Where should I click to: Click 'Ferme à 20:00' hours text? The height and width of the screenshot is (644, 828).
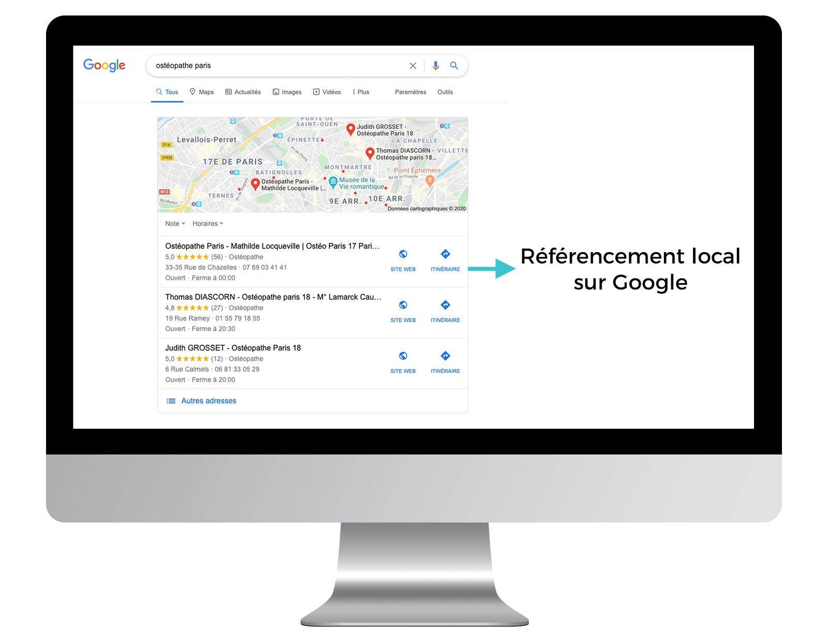(214, 379)
